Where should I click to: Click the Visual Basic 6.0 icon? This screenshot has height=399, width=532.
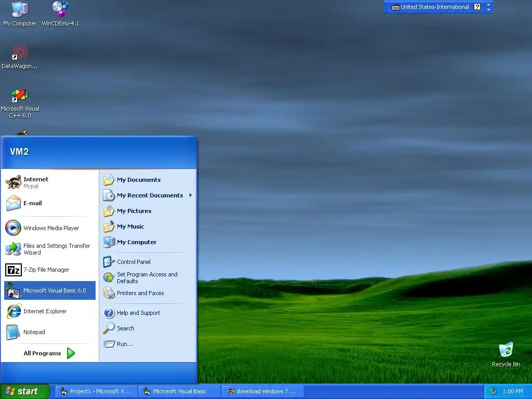13,291
